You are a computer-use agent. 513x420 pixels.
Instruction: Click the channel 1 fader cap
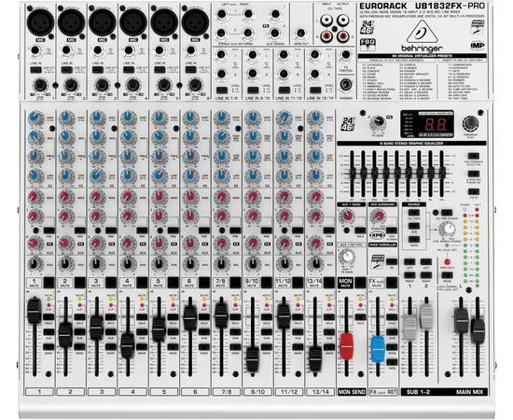pyautogui.click(x=34, y=311)
